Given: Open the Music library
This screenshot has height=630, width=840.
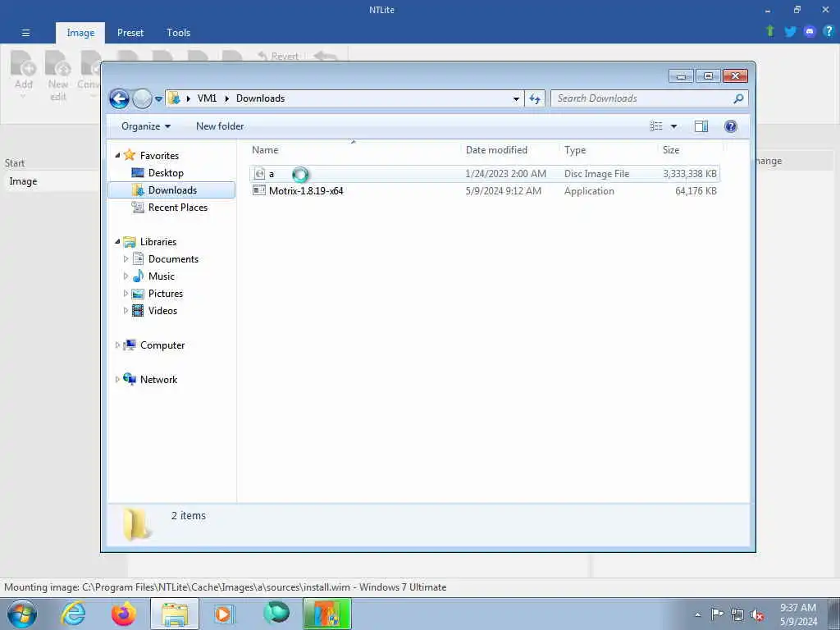Looking at the screenshot, I should click(162, 276).
